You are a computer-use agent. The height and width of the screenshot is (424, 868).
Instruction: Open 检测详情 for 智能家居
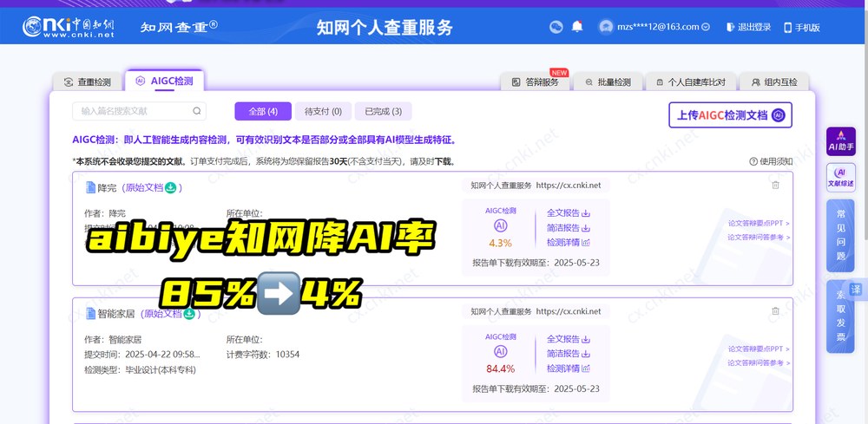pos(568,369)
